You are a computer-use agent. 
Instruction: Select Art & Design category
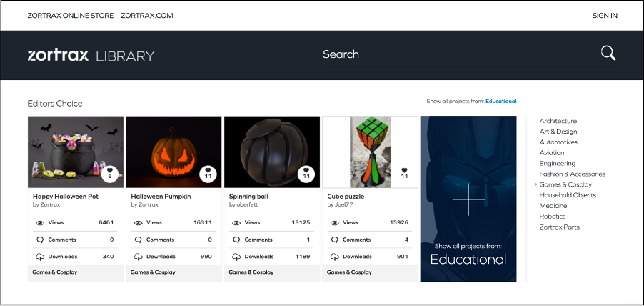(x=558, y=132)
